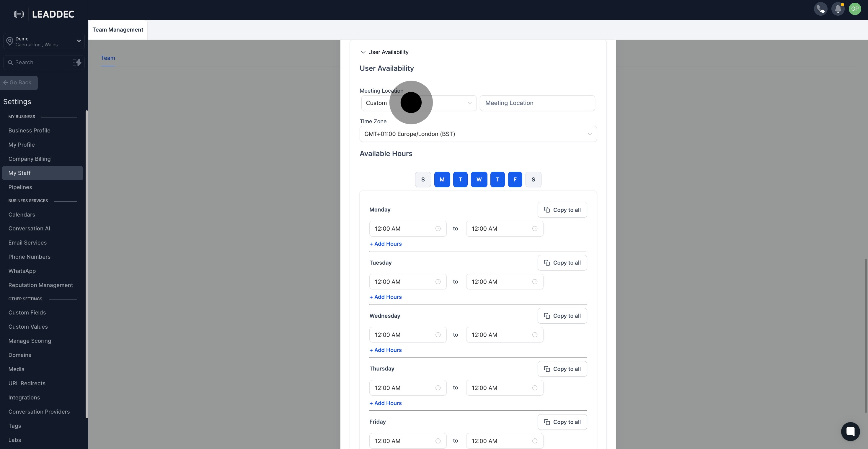Click clock icon in Wednesday end time

click(x=535, y=335)
